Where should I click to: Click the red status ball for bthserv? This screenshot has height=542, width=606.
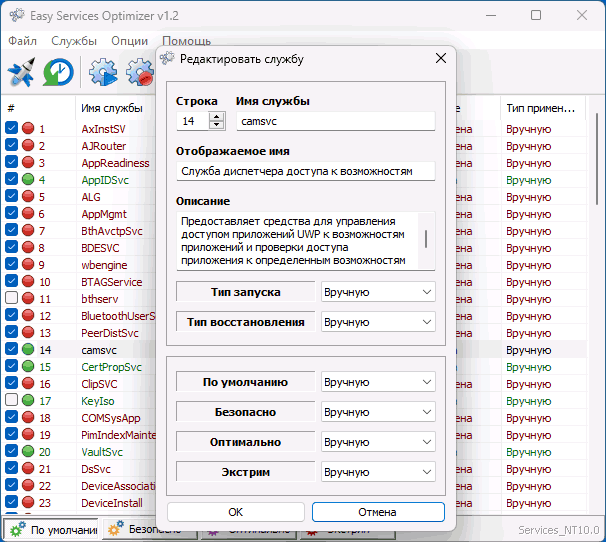(28, 298)
